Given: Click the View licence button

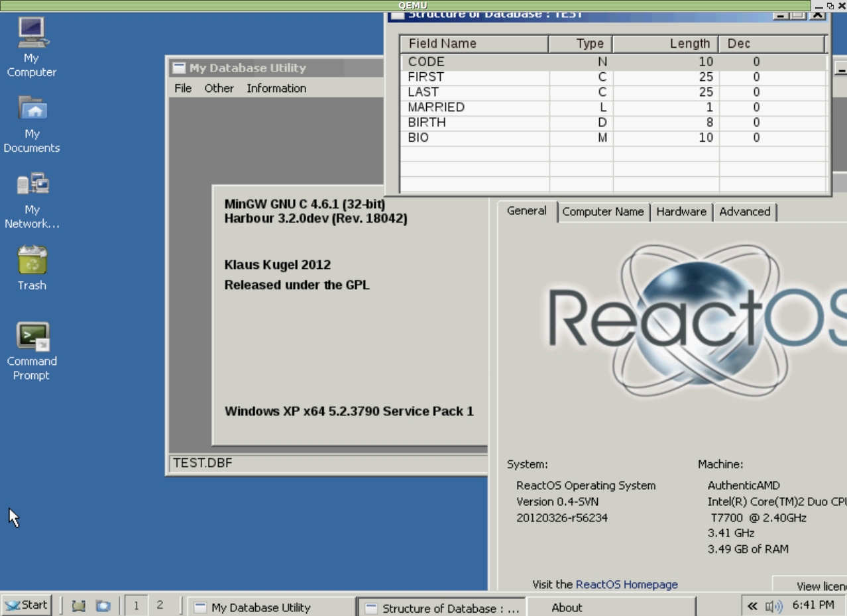Looking at the screenshot, I should (810, 584).
